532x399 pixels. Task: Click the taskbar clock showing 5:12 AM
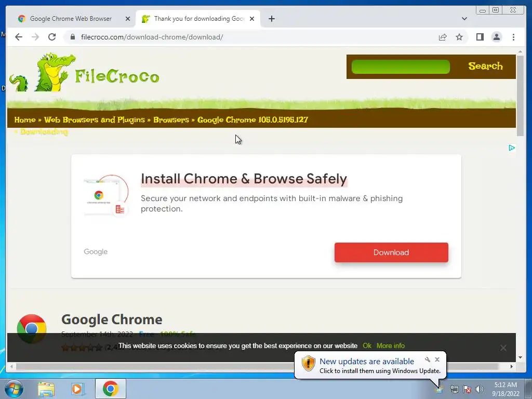[x=506, y=389]
